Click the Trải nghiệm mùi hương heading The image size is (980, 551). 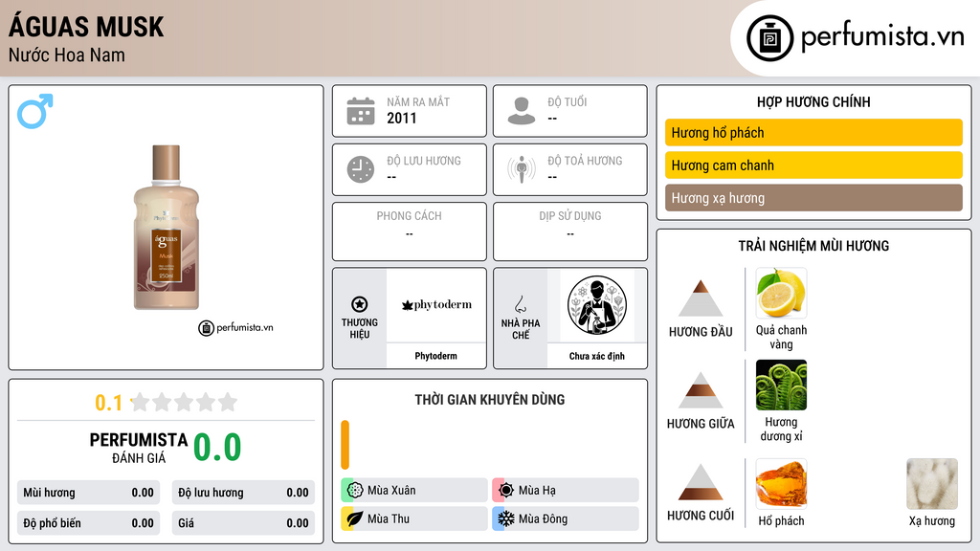[x=813, y=246]
